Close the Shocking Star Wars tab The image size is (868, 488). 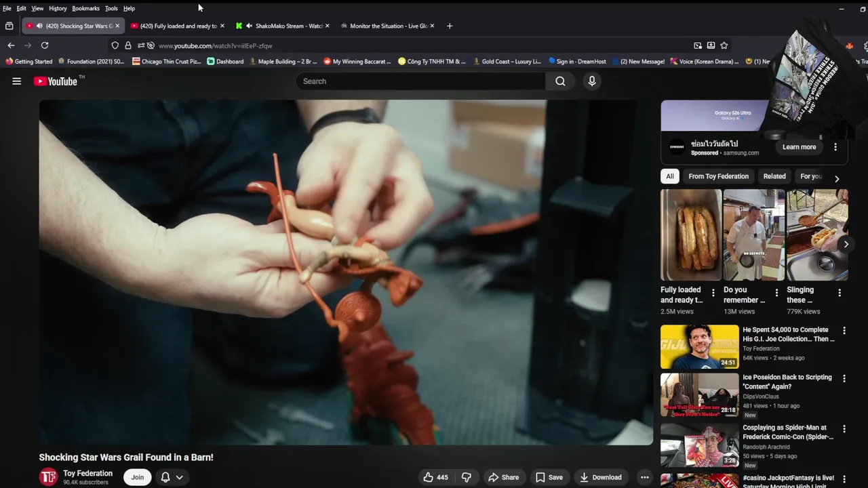click(117, 26)
